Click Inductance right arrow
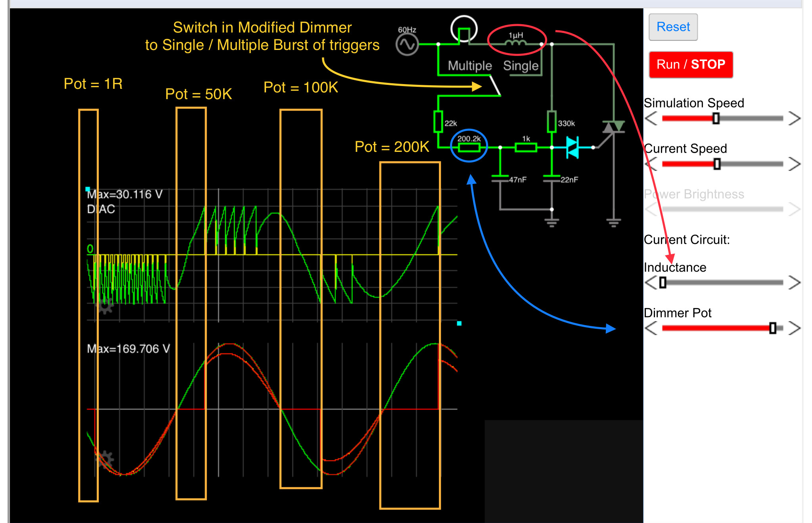Screen dimensions: 812x523 click(794, 282)
